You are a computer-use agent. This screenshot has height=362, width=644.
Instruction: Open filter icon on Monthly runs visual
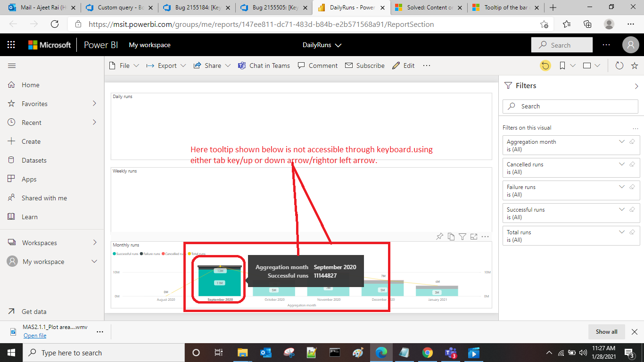[462, 237]
